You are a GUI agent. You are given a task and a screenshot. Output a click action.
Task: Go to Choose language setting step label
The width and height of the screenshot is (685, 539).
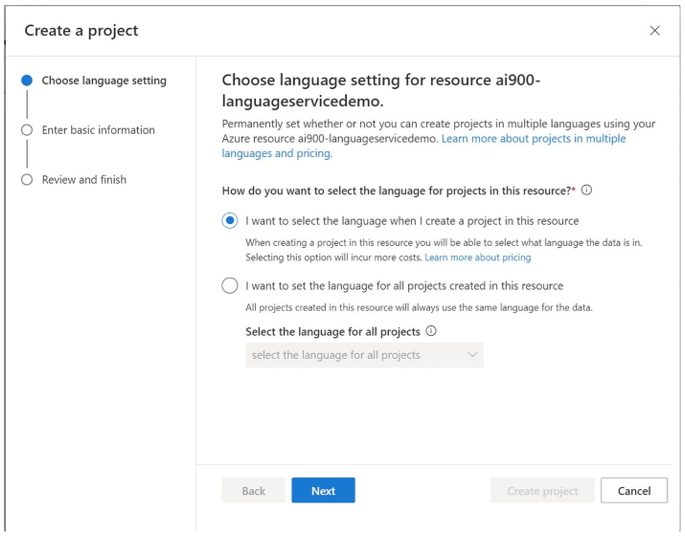click(x=104, y=81)
